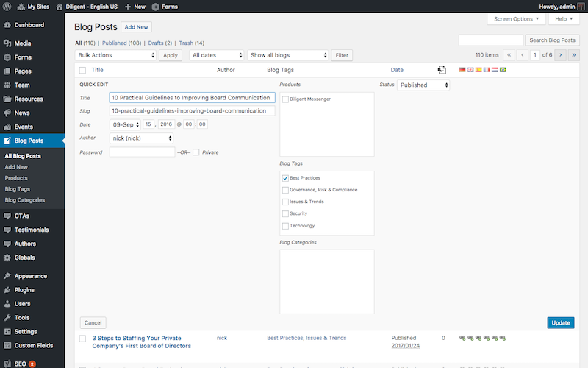
Task: Click the Slug input field
Action: pyautogui.click(x=192, y=111)
